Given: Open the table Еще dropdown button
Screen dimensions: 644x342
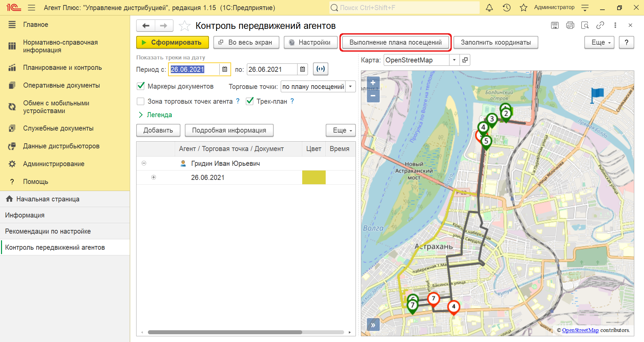Looking at the screenshot, I should (x=340, y=130).
